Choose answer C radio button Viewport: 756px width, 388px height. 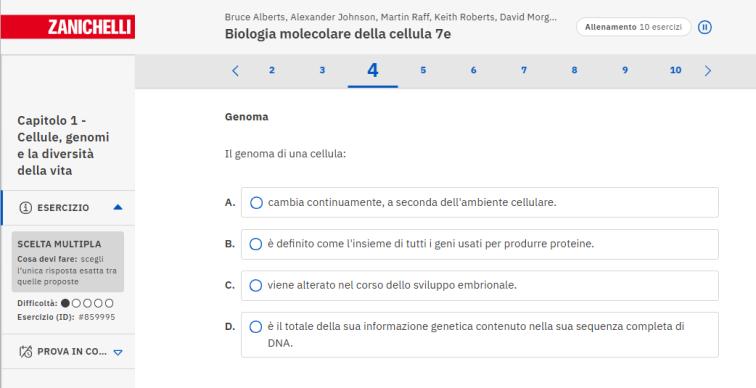point(256,285)
